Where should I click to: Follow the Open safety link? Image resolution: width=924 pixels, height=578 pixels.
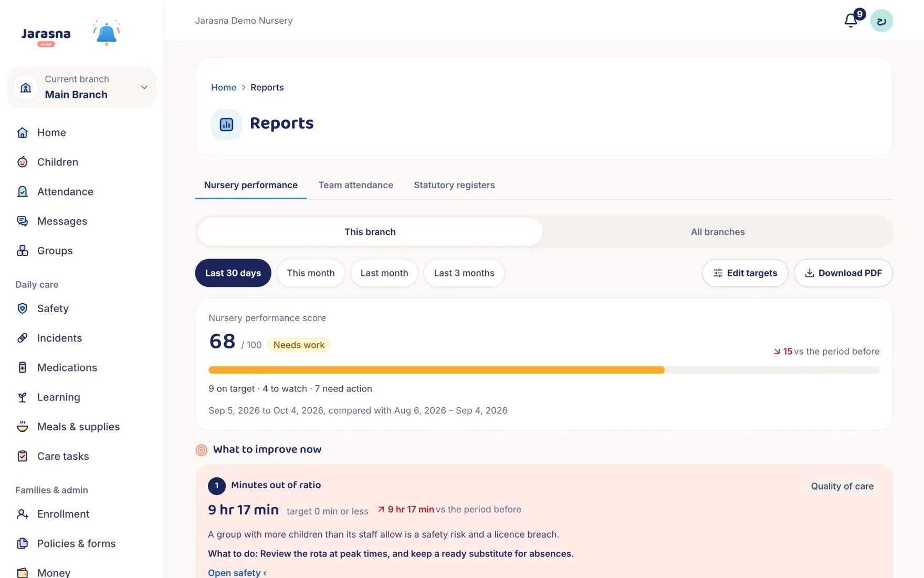click(237, 572)
